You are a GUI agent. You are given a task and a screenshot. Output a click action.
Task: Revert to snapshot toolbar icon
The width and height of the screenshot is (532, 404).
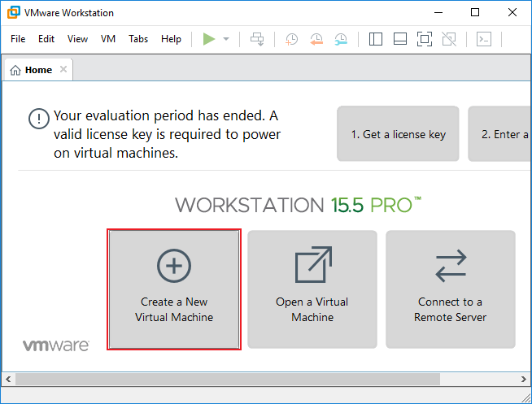point(316,39)
